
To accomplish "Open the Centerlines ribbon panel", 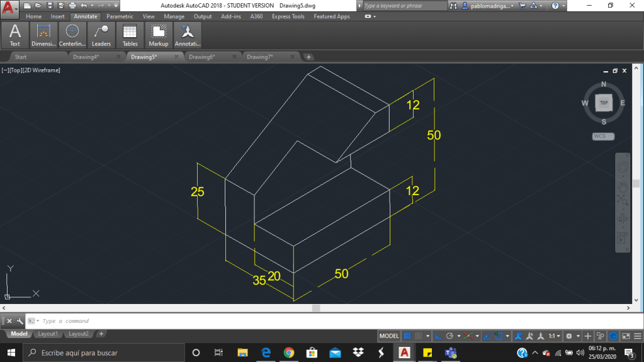I will (72, 35).
